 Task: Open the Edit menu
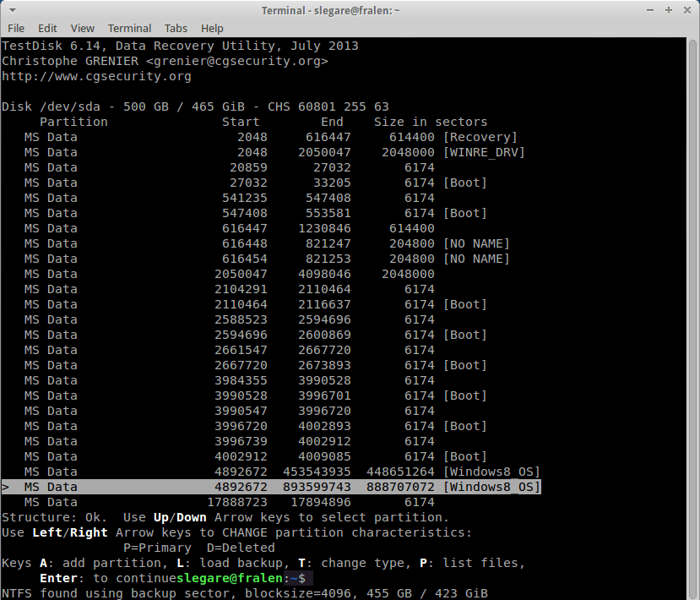[x=48, y=28]
